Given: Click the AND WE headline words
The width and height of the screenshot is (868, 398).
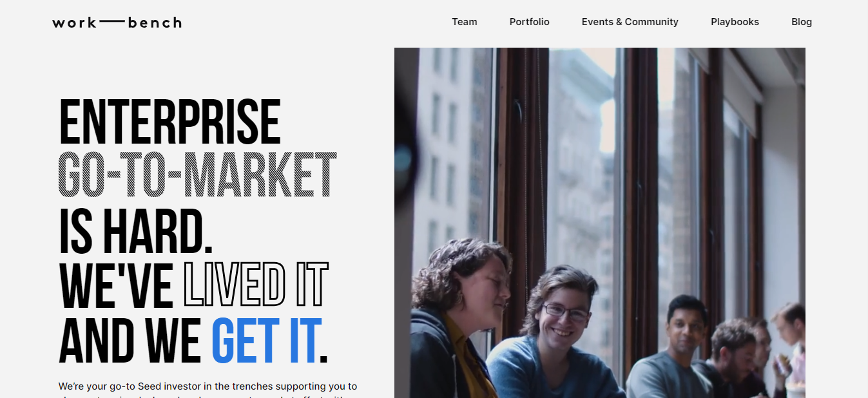Looking at the screenshot, I should [130, 340].
